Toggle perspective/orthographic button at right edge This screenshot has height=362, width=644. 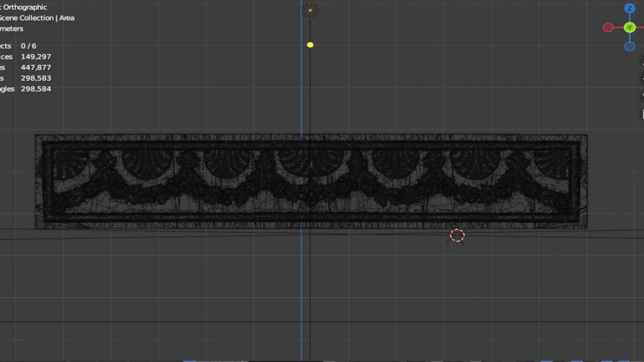(643, 114)
